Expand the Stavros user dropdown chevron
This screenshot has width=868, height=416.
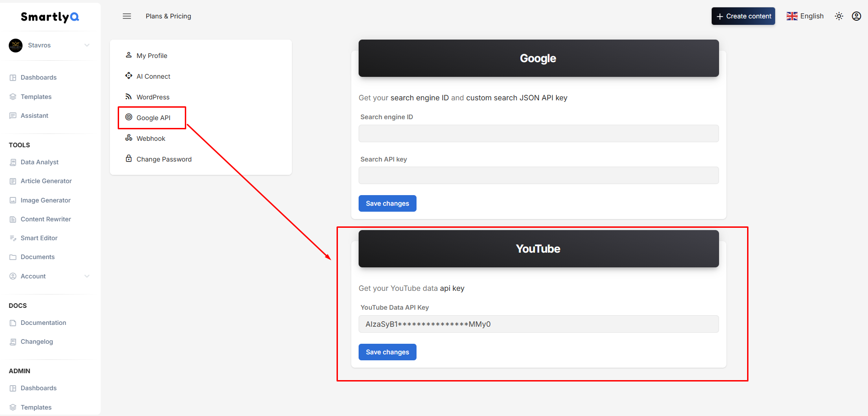87,45
